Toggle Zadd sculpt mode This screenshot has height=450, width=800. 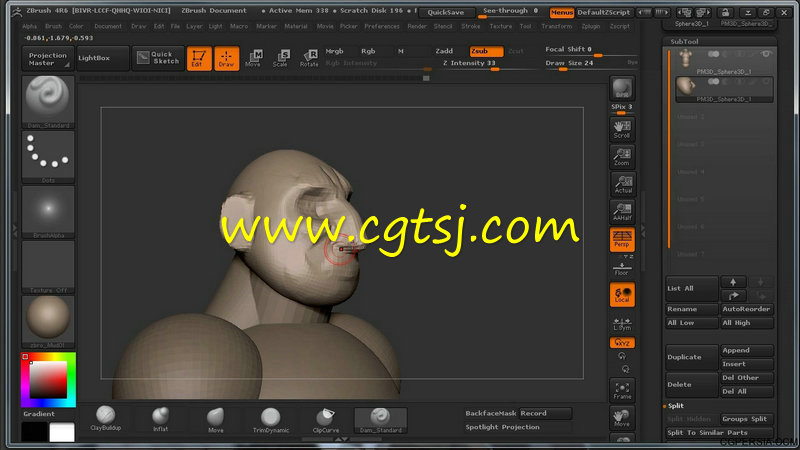pos(444,51)
